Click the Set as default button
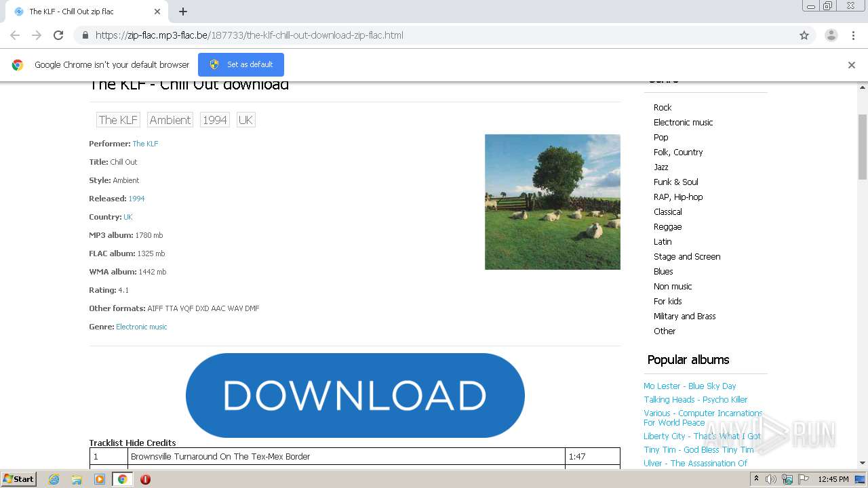 tap(241, 64)
